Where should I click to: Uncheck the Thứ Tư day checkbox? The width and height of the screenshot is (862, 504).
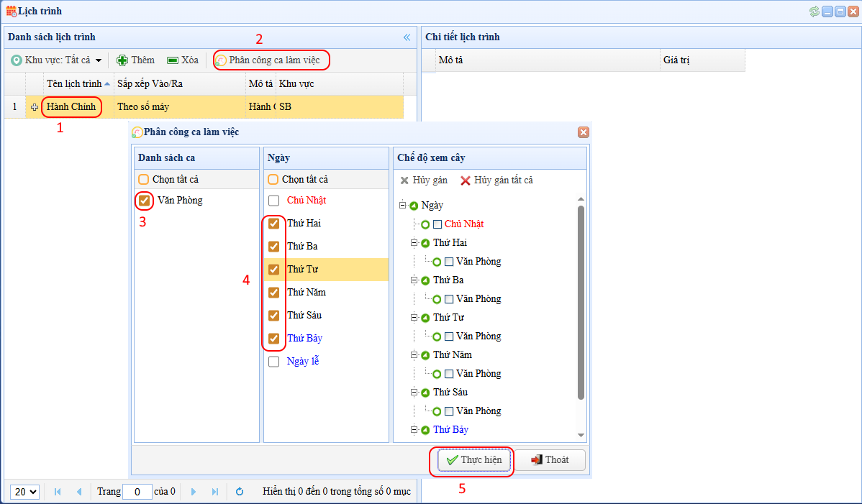[273, 270]
